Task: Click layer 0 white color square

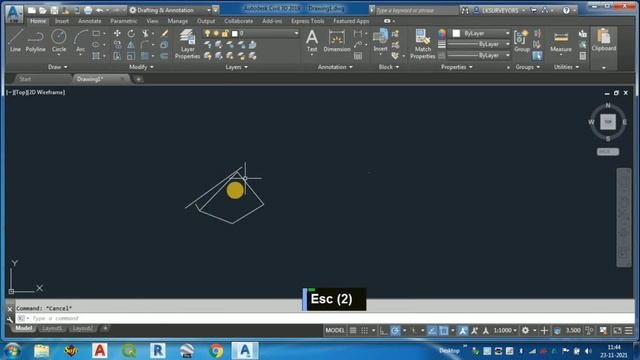Action: (235, 33)
